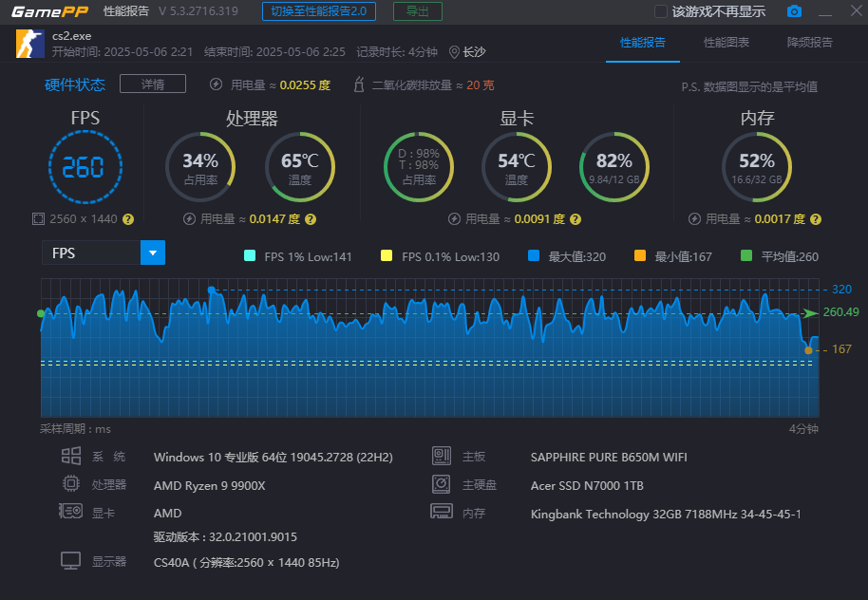Click the 260.49 average value label
868x600 pixels.
click(840, 312)
